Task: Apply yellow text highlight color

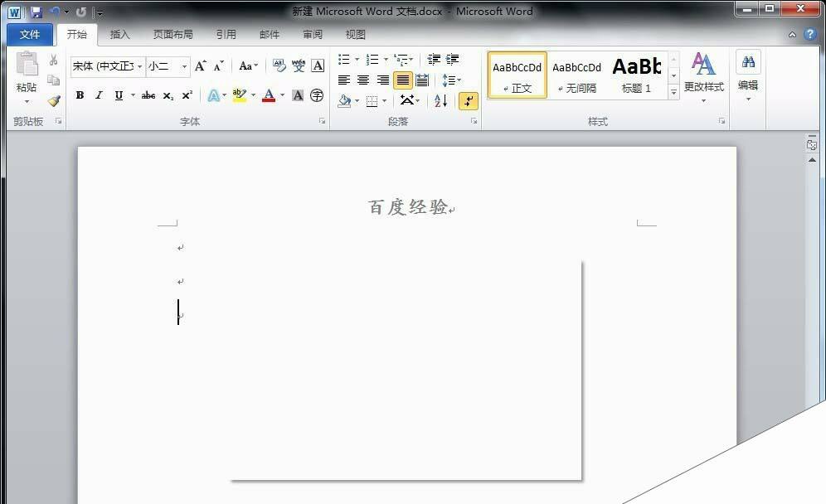Action: pyautogui.click(x=239, y=95)
